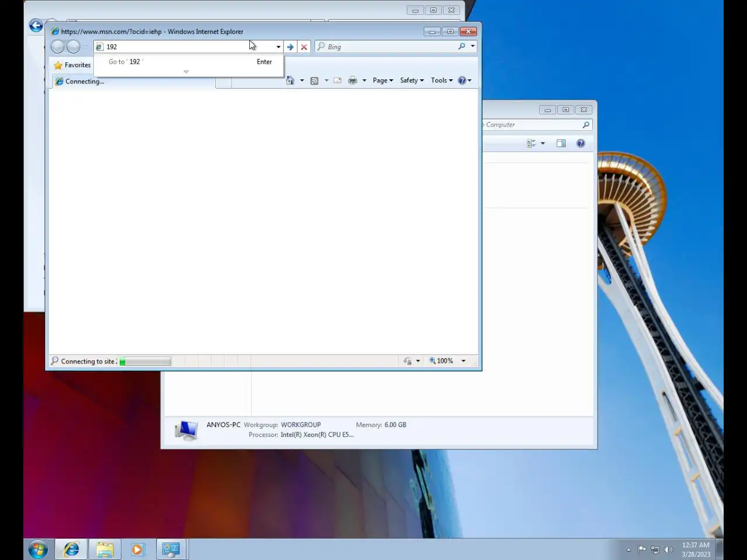Click the Action Center flag icon
Viewport: 747px width, 560px height.
tap(642, 549)
